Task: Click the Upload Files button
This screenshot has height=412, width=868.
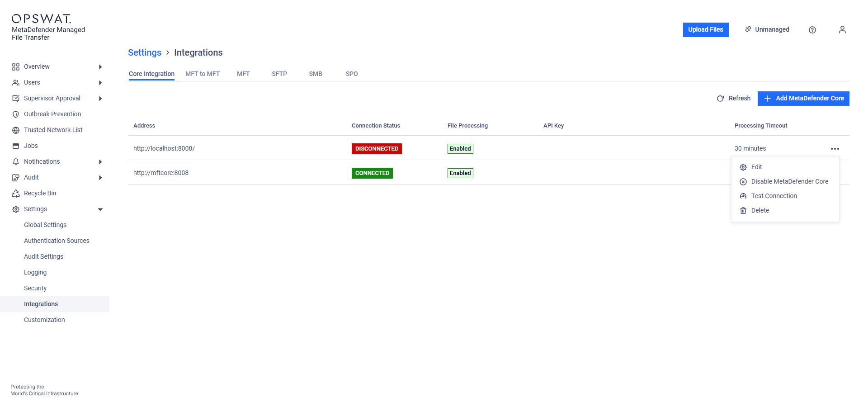Action: [706, 30]
